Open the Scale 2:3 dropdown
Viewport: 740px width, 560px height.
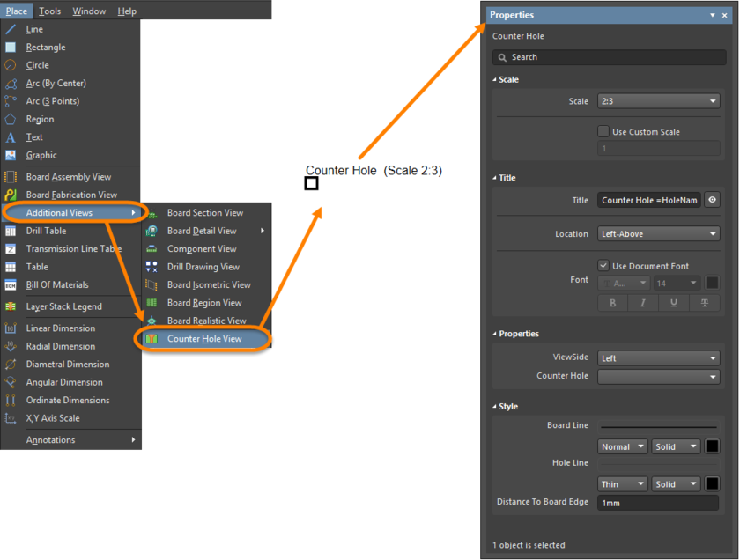pos(658,101)
